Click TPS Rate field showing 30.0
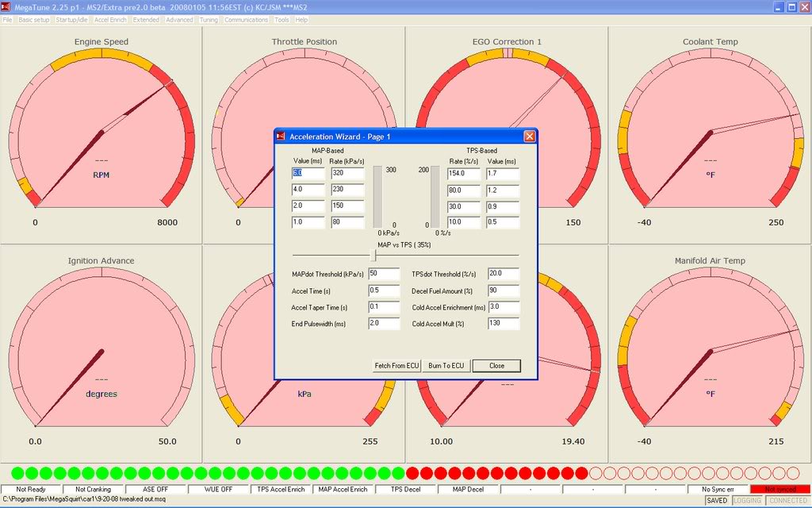 [464, 206]
